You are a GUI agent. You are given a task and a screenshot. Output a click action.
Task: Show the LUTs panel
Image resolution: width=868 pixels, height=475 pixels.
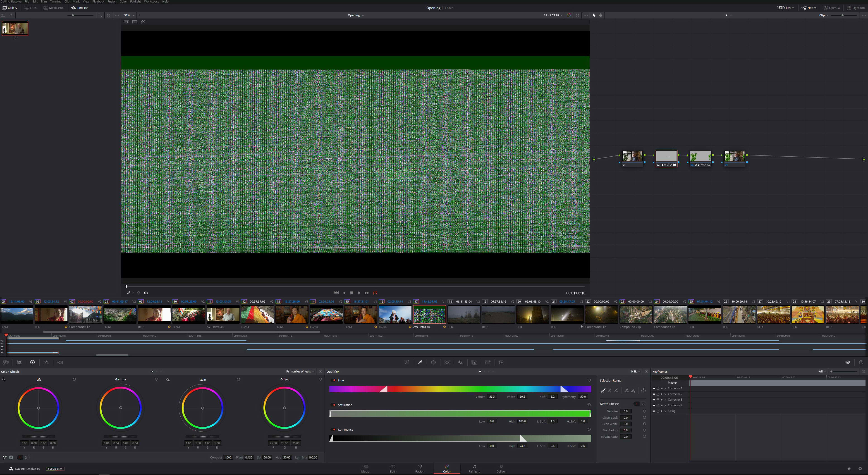pos(30,8)
